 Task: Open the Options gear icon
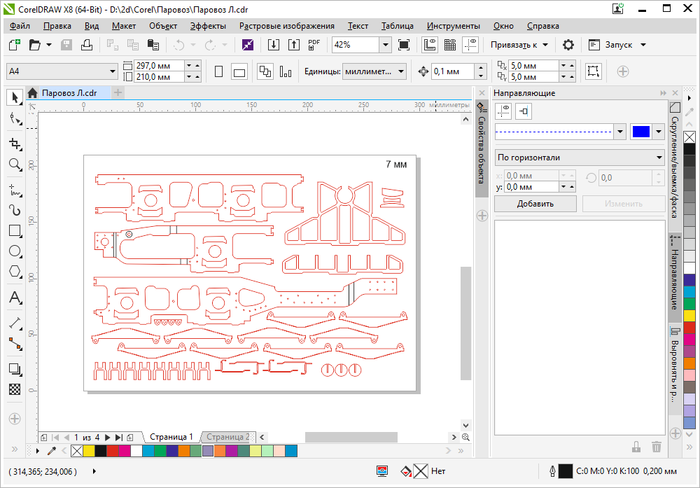568,45
